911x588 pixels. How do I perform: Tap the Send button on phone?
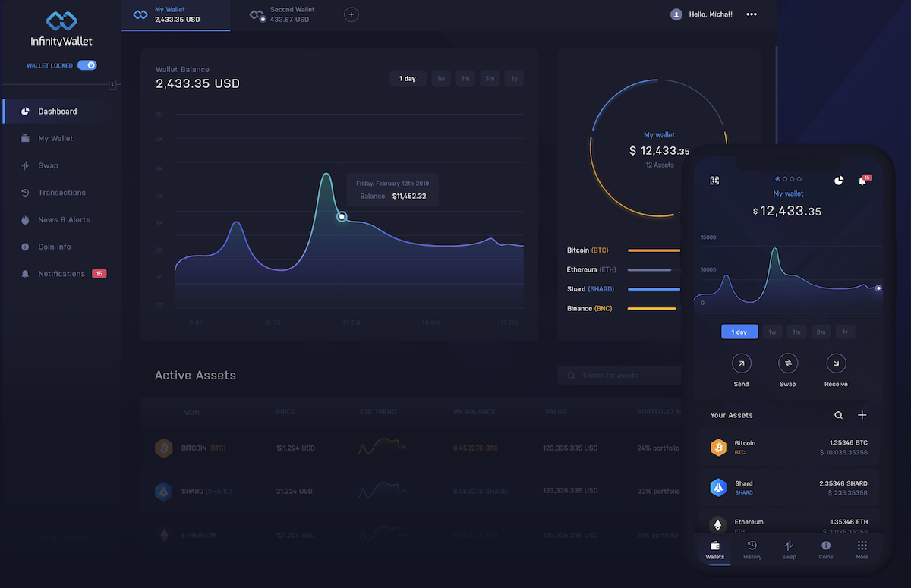tap(742, 363)
